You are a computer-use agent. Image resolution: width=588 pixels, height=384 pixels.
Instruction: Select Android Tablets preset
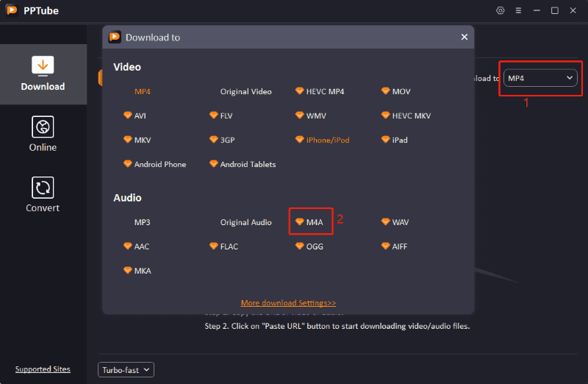pos(248,164)
